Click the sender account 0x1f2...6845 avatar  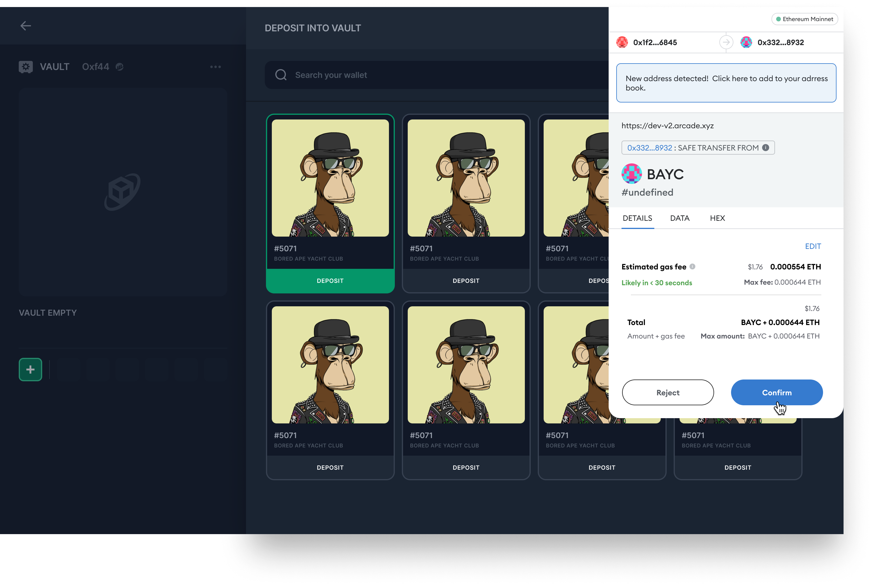click(x=622, y=42)
